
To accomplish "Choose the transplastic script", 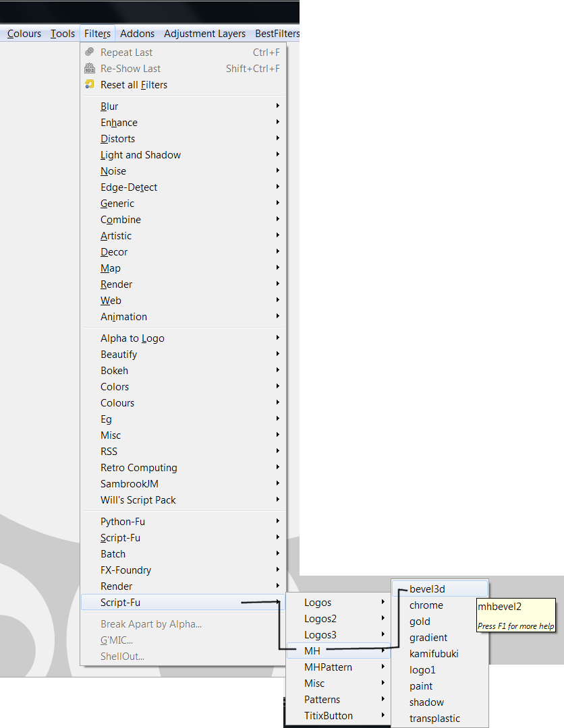I will click(440, 719).
